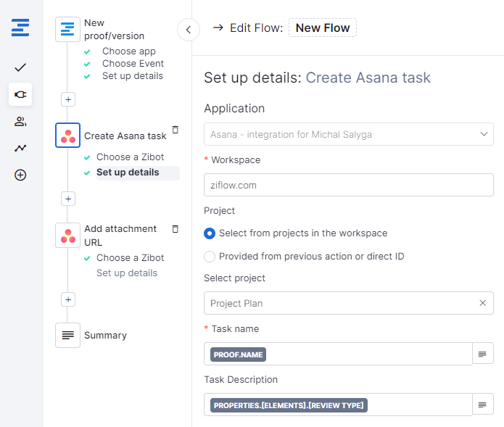This screenshot has width=504, height=427.
Task: Open the analytics line-chart sidebar icon
Action: (x=20, y=148)
